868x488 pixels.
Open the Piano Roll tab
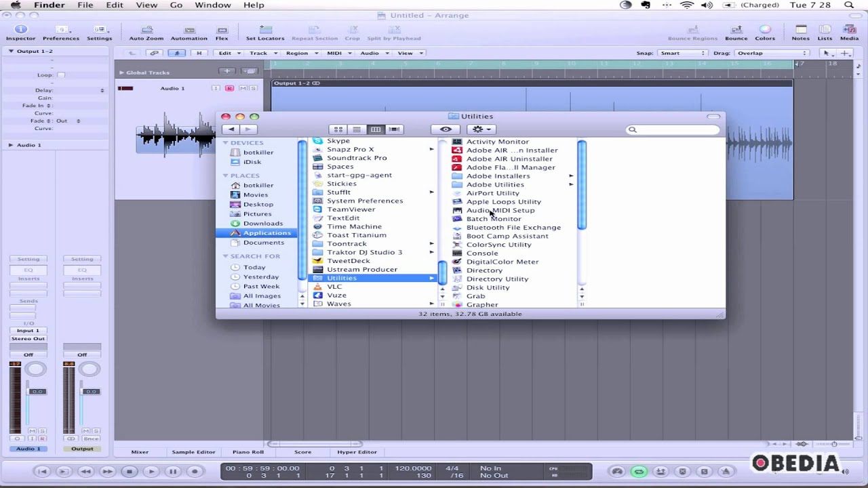[248, 452]
